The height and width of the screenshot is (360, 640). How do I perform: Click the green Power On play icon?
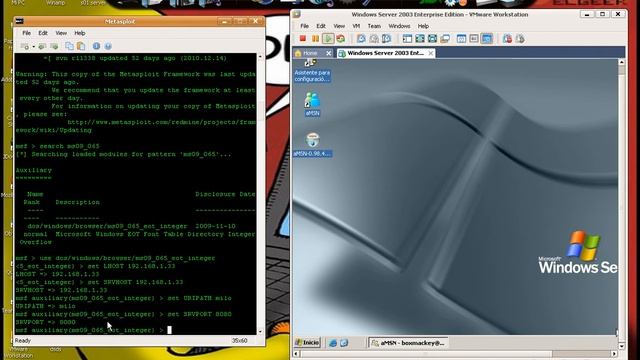coord(328,38)
